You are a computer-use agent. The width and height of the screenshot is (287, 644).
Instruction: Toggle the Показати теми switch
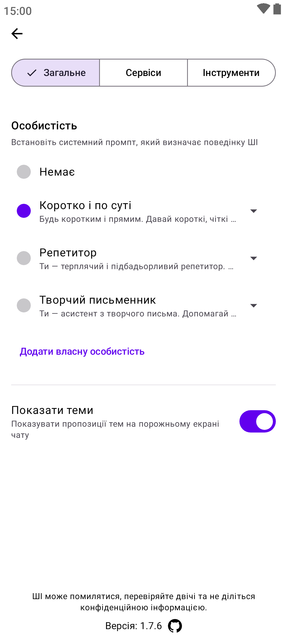point(257,421)
